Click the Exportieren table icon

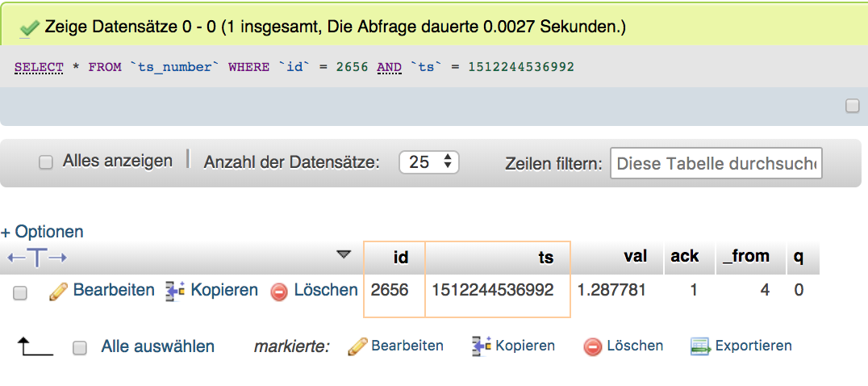[700, 346]
